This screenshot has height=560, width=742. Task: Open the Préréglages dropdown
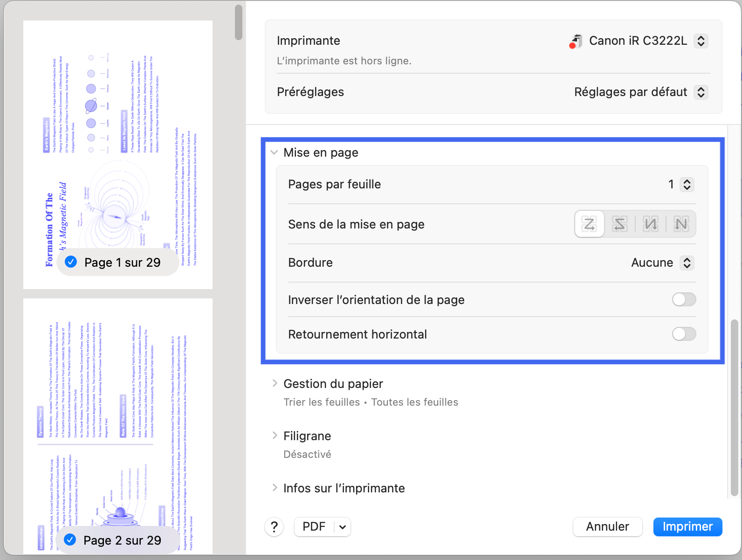pos(701,92)
